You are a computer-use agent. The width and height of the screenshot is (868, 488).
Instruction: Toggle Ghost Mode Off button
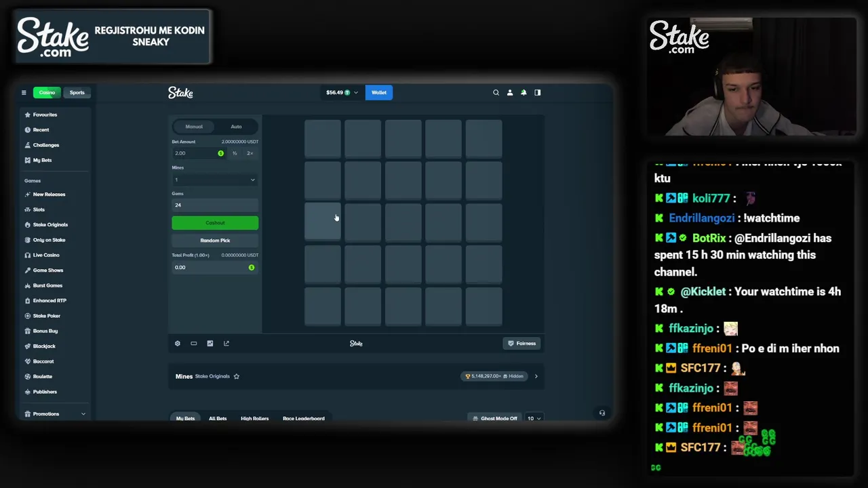tap(495, 418)
